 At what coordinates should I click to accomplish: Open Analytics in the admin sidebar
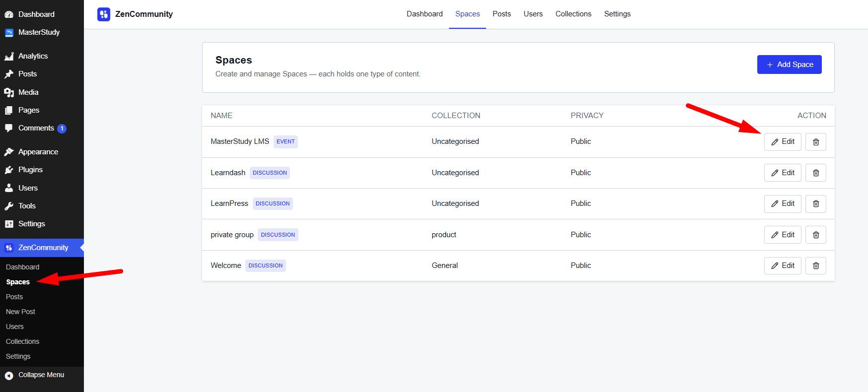pos(42,56)
